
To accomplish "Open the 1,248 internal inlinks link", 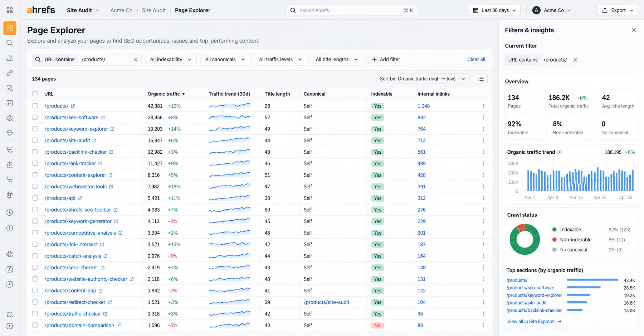I will [x=424, y=106].
